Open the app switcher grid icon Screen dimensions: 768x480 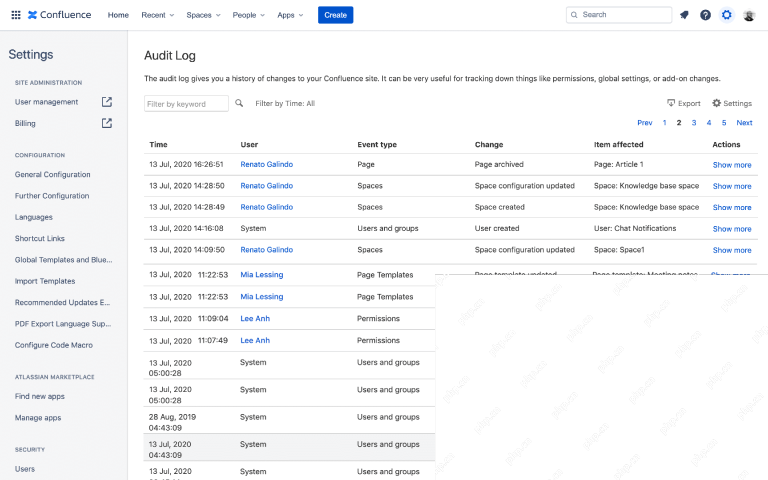point(16,15)
